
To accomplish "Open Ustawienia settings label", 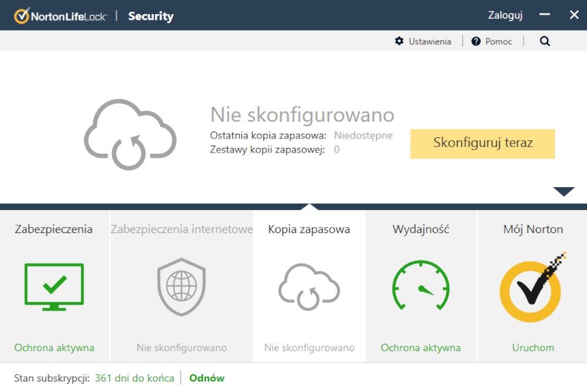I will point(430,41).
